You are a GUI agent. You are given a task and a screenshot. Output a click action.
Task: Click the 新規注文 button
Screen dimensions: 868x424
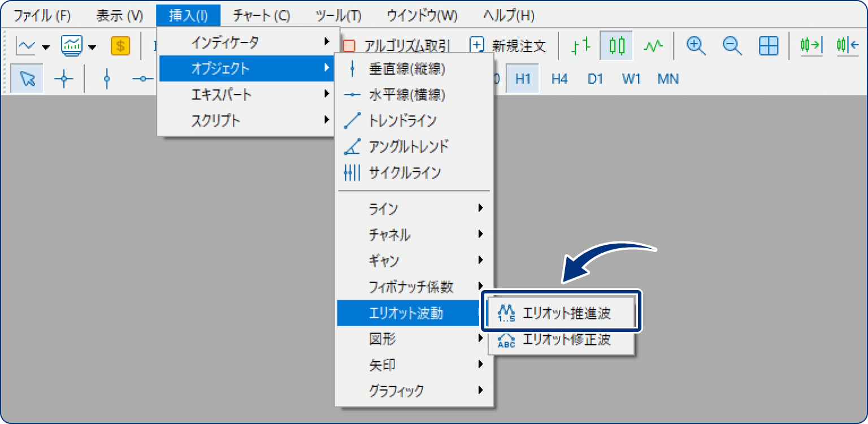coord(509,46)
